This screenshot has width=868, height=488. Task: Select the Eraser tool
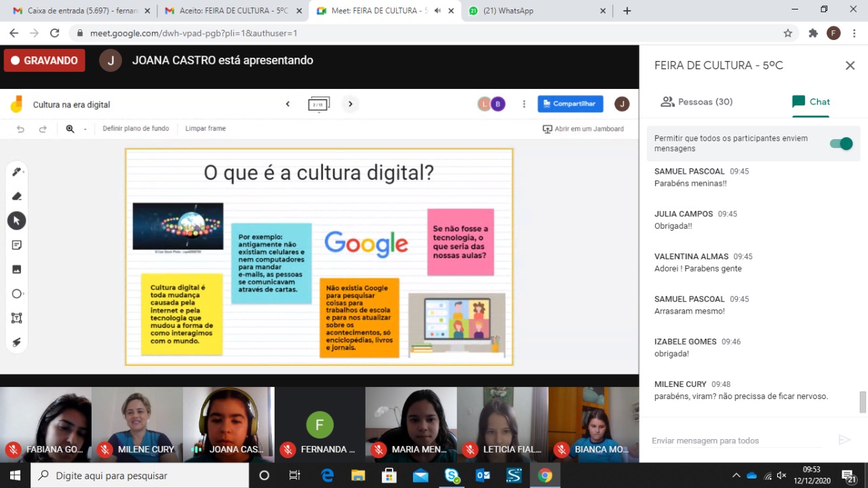[17, 196]
